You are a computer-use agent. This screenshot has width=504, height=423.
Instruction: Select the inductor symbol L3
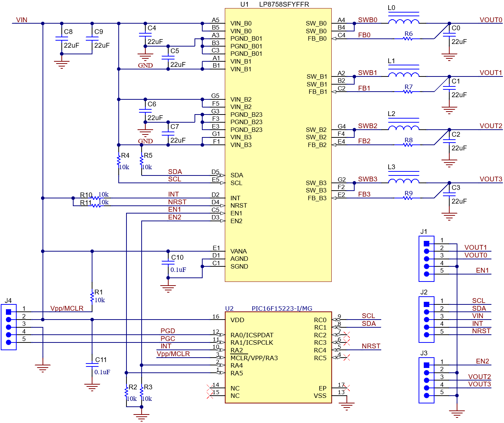point(403,180)
